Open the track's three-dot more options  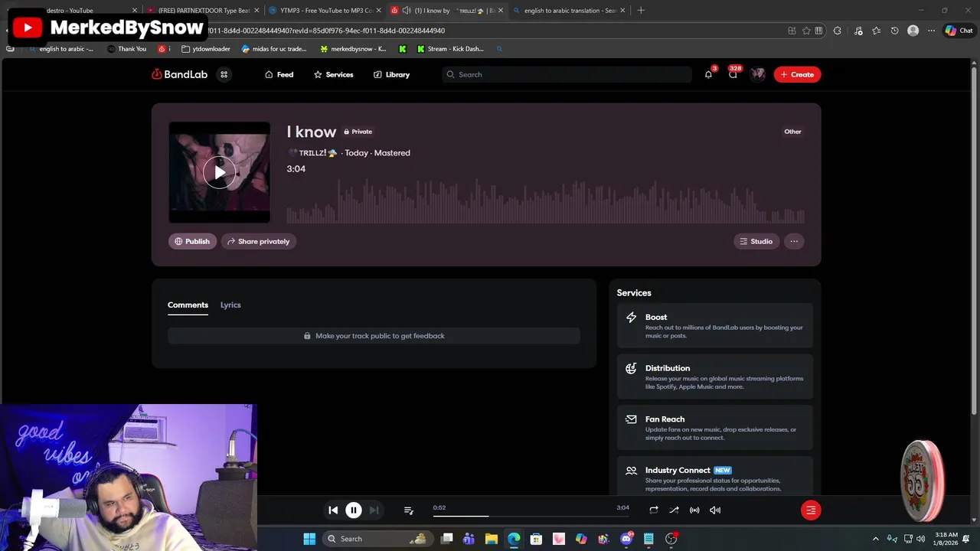point(794,241)
